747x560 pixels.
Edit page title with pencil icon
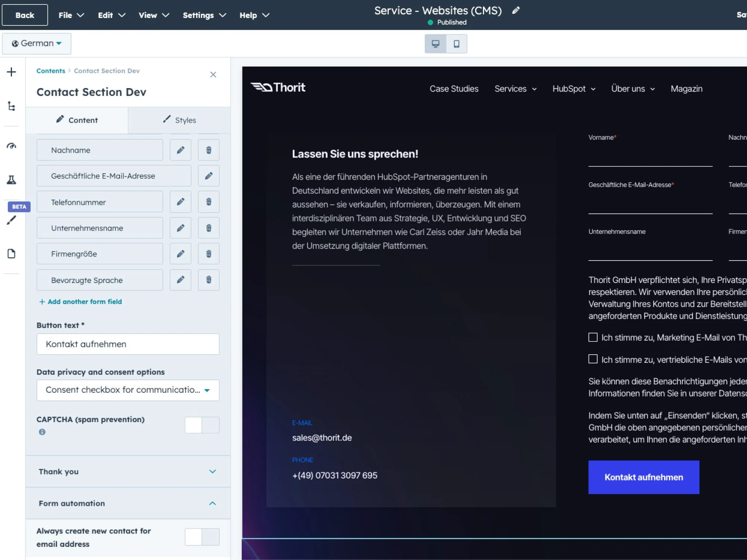point(516,10)
